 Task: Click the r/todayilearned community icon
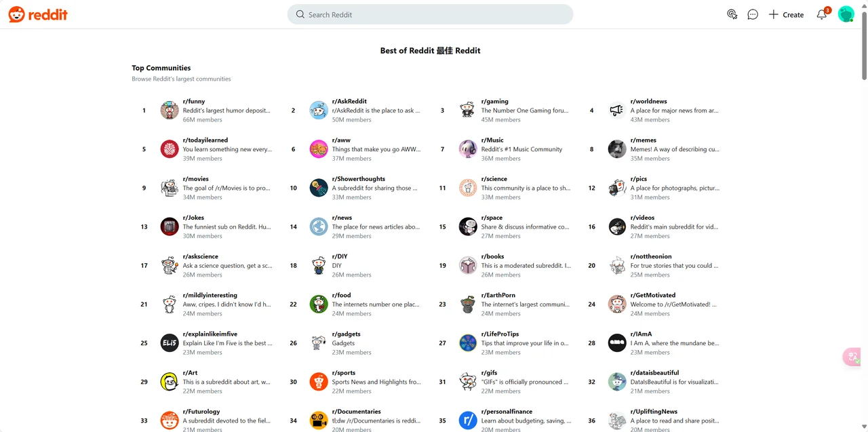point(170,149)
